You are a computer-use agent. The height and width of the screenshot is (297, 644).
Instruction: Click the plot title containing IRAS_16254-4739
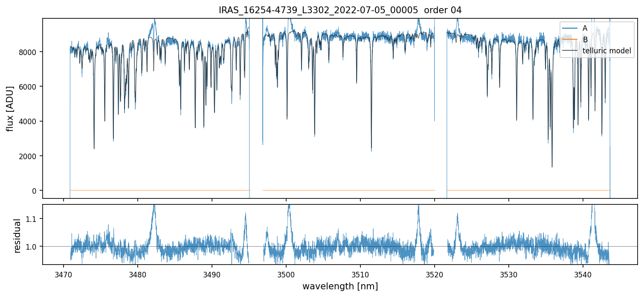click(x=340, y=10)
